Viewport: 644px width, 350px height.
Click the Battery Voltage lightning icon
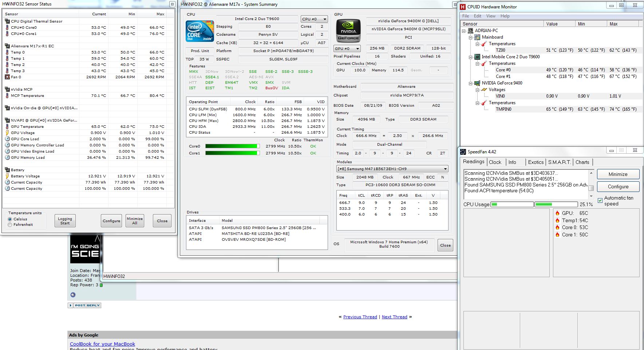point(7,176)
